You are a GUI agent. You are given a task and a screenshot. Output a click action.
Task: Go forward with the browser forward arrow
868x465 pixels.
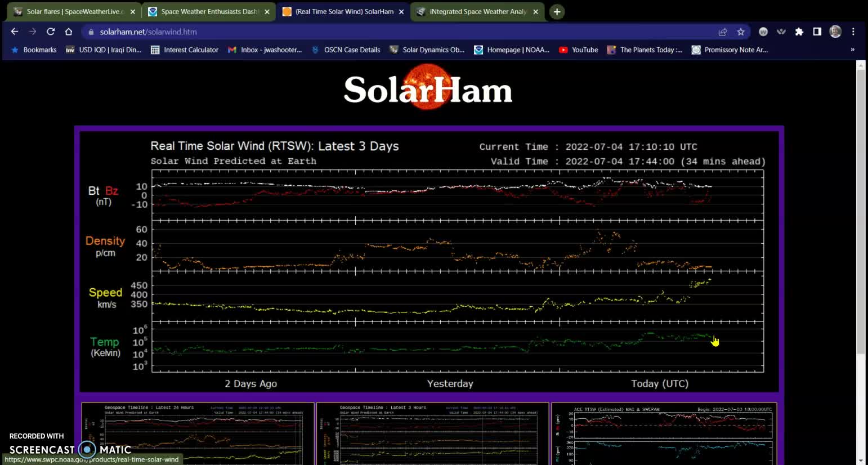tap(33, 32)
